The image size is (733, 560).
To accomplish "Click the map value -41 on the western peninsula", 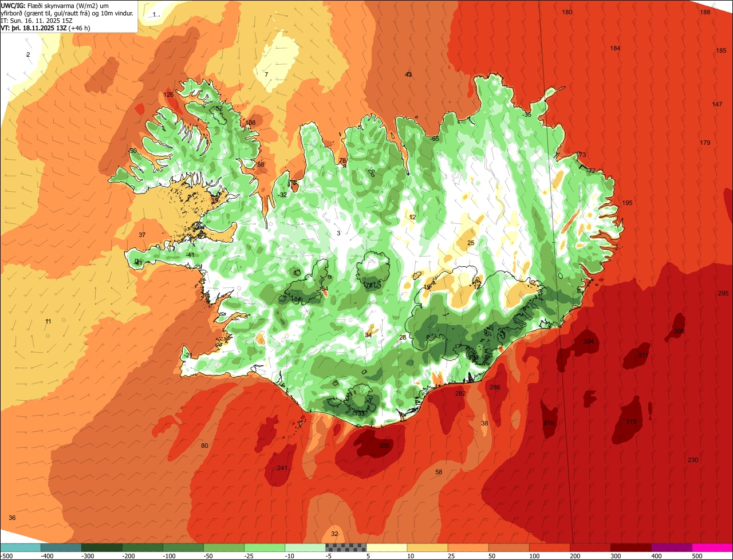I will (190, 255).
